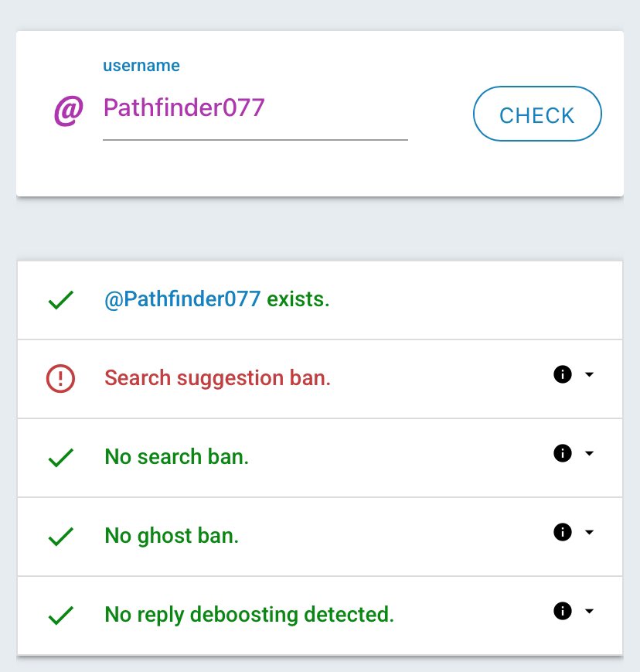Expand the No ghost ban details
640x672 pixels.
pyautogui.click(x=590, y=532)
